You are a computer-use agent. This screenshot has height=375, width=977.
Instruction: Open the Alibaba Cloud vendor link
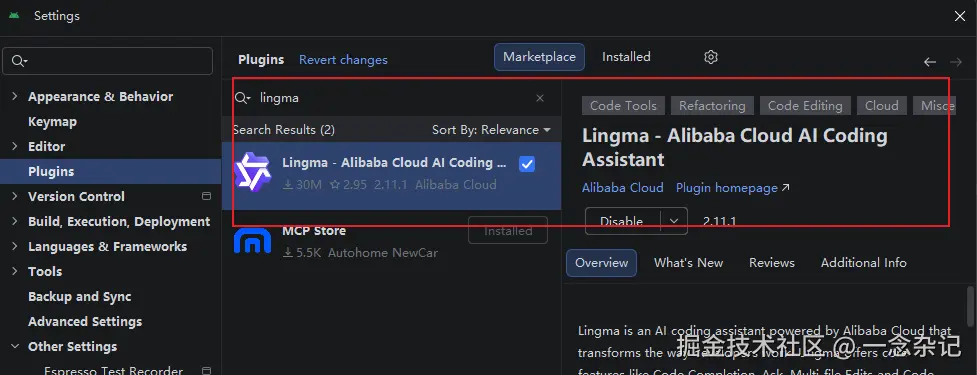click(622, 188)
